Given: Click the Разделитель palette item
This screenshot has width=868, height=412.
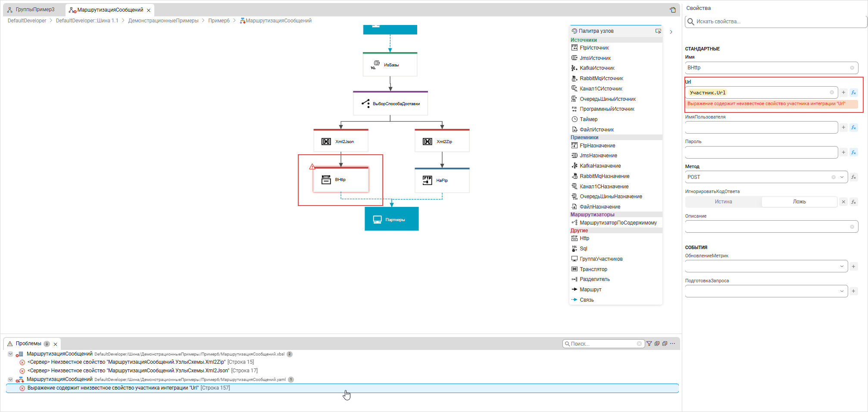Looking at the screenshot, I should point(594,279).
